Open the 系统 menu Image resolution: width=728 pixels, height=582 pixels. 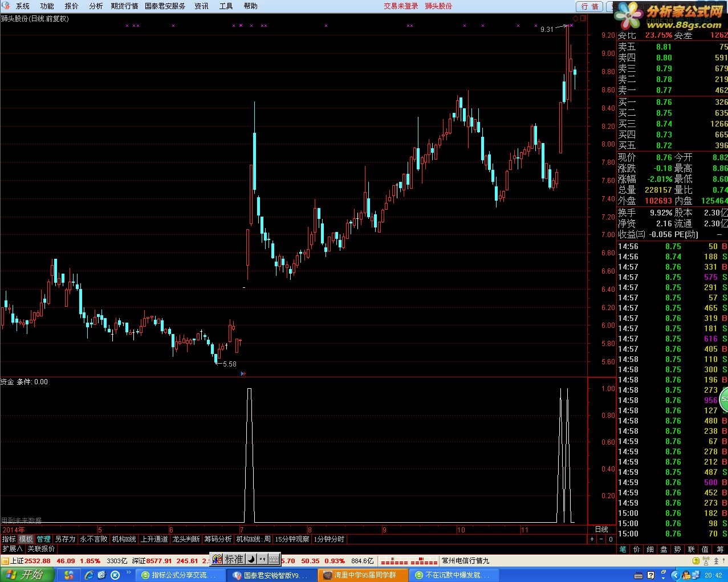coord(22,6)
